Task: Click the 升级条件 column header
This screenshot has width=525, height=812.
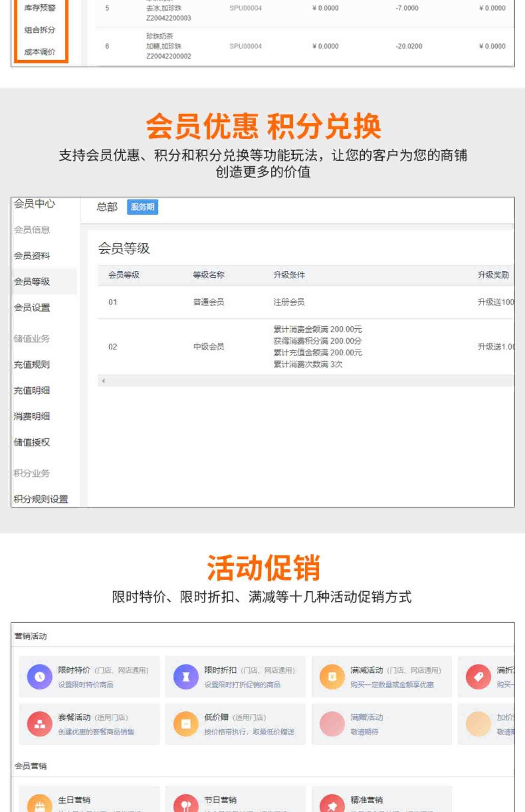Action: coord(289,275)
